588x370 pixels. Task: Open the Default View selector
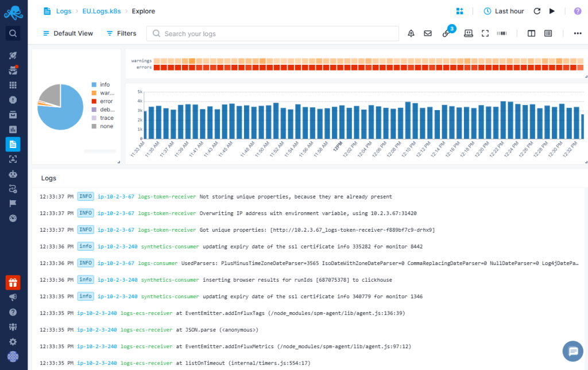pyautogui.click(x=68, y=33)
